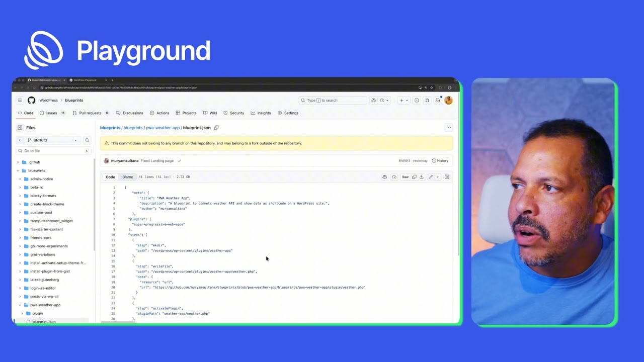Open the notifications inbox icon
This screenshot has width=644, height=362.
click(x=438, y=100)
